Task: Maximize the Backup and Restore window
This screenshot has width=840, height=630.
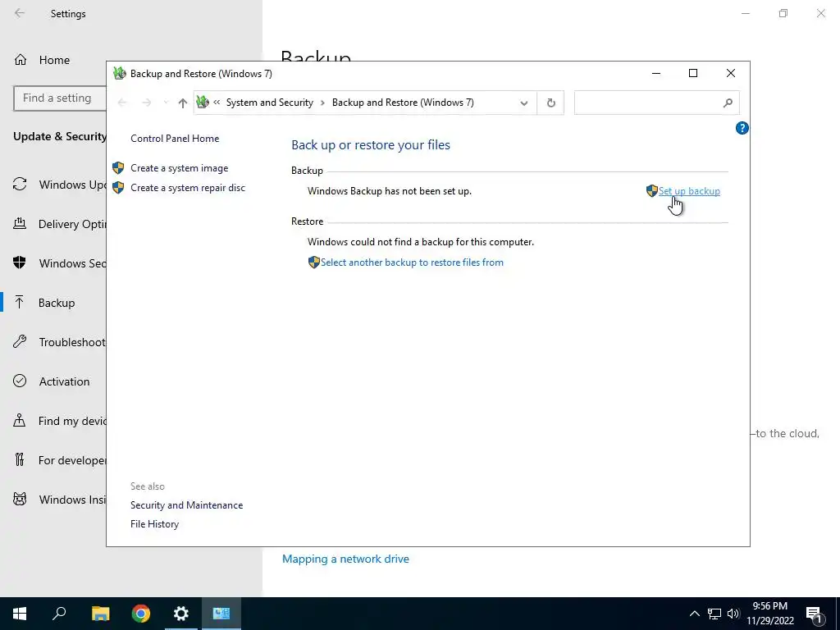Action: [x=693, y=73]
